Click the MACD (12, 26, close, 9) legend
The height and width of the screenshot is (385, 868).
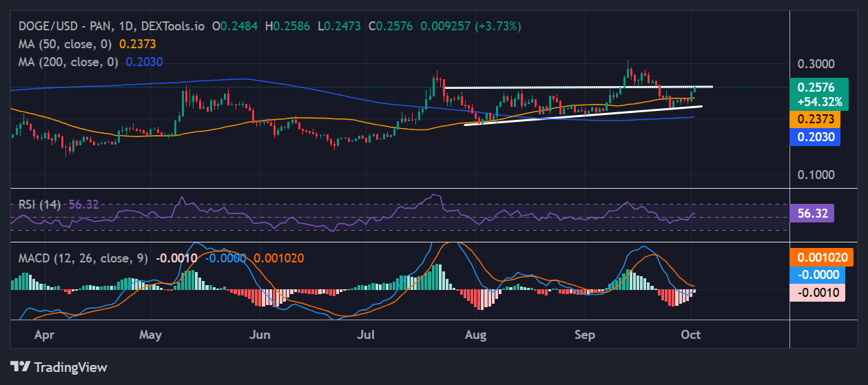83,258
